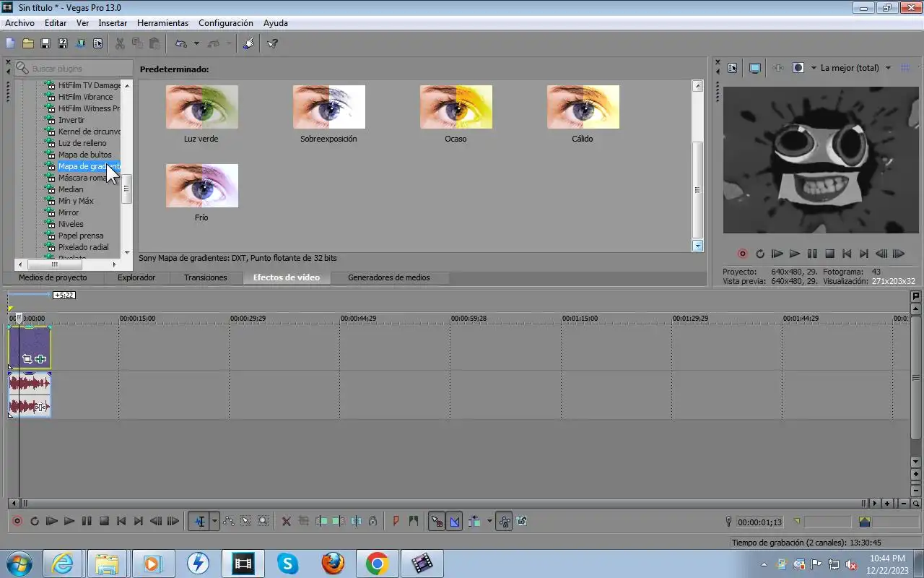Viewport: 924px width, 578px height.
Task: Select the Niveles effect in list
Action: (71, 224)
